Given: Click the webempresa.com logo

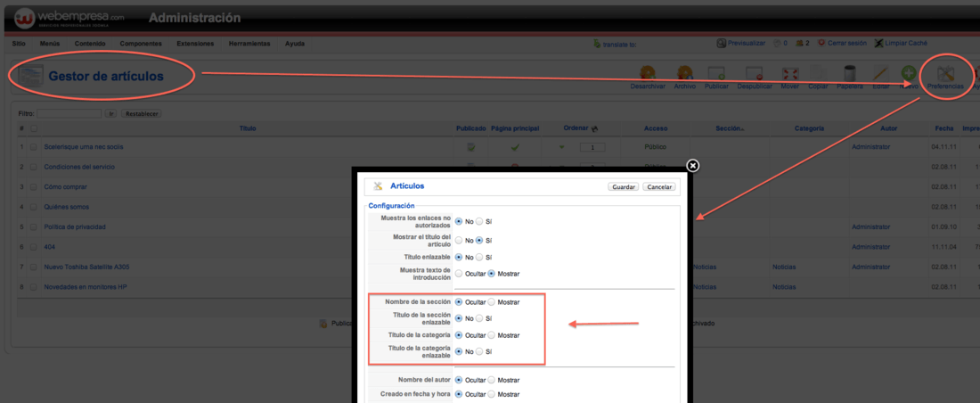Looking at the screenshot, I should [x=69, y=18].
